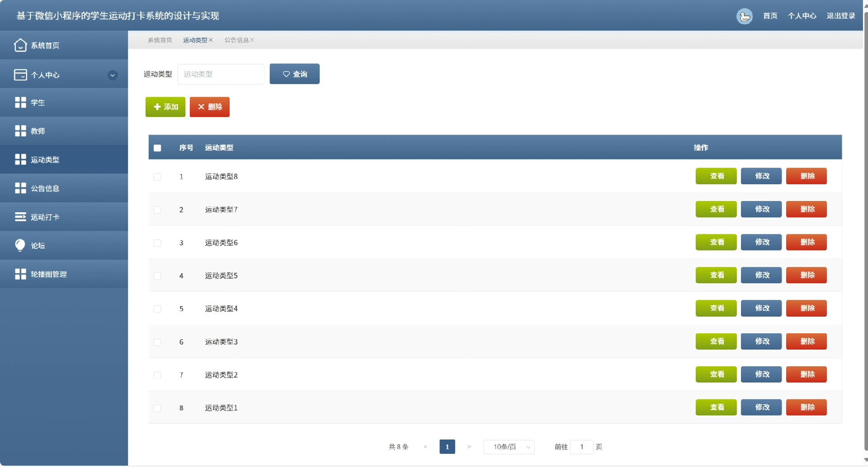Check the box for 运动类型7 row

click(x=157, y=210)
